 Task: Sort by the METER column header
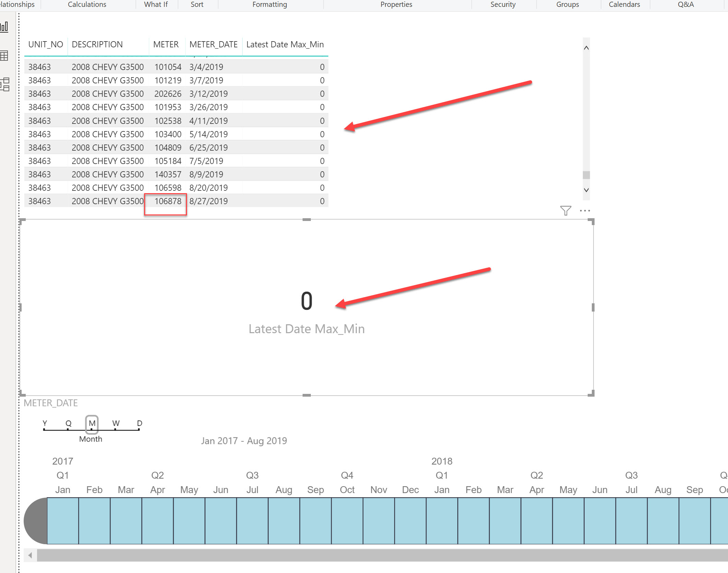[x=166, y=45]
